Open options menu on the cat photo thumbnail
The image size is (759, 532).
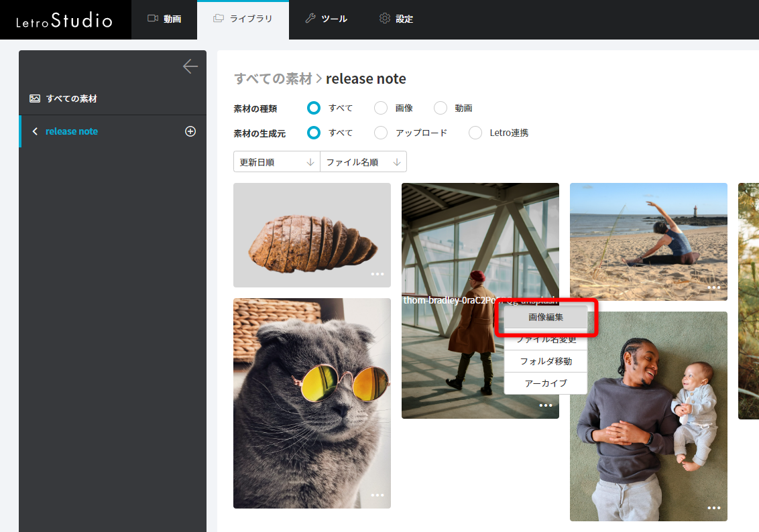click(377, 494)
